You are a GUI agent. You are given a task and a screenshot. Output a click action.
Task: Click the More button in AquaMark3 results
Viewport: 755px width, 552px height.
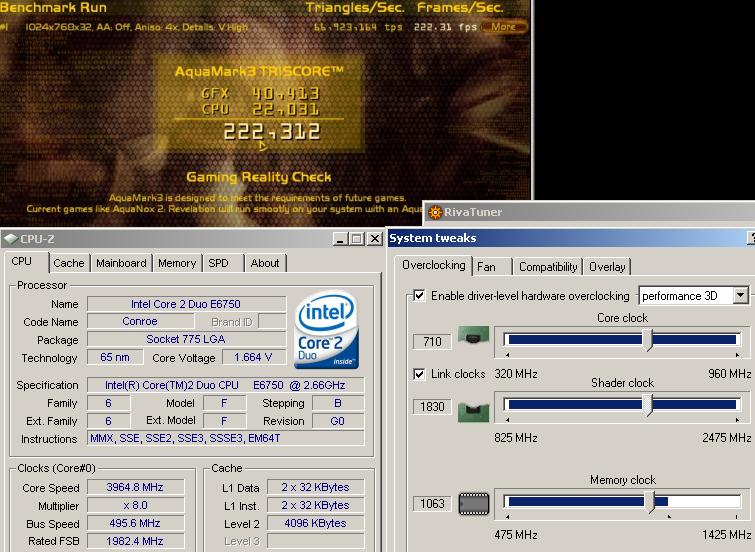tap(504, 27)
